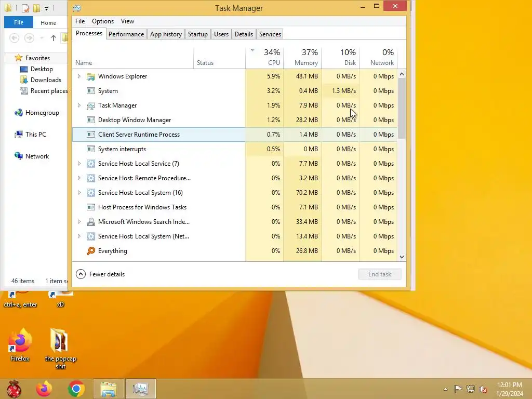The width and height of the screenshot is (532, 399).
Task: Open the popcap folder on desktop
Action: point(60,349)
